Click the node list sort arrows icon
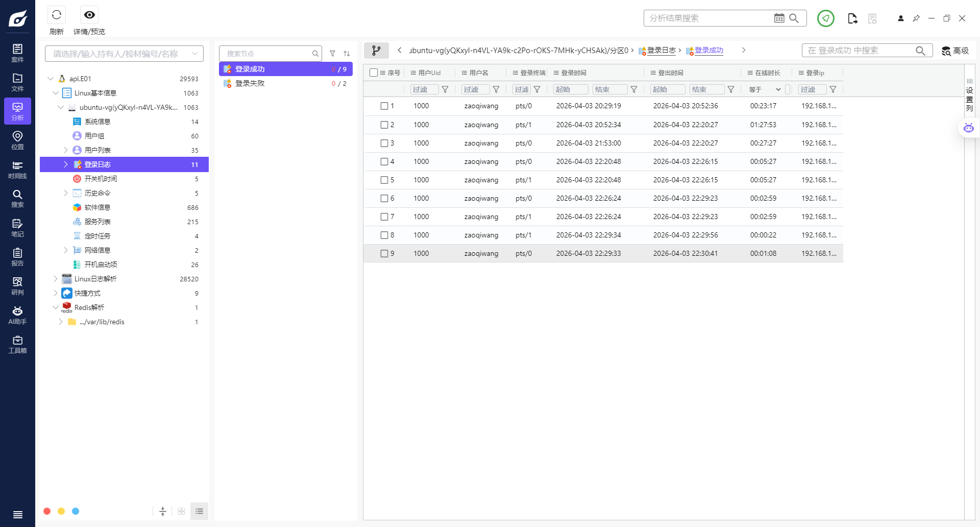 (x=347, y=54)
